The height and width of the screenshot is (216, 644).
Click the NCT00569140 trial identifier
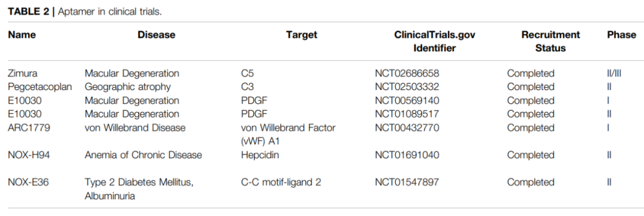[x=407, y=101]
